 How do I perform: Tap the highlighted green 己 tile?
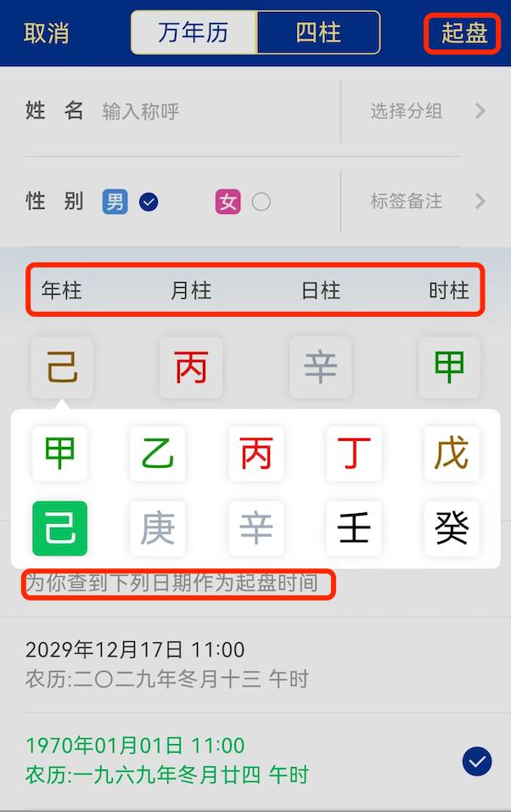(x=59, y=528)
